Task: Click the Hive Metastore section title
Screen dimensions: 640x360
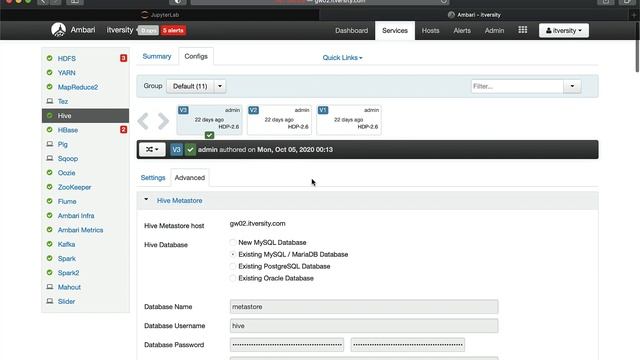Action: 180,200
